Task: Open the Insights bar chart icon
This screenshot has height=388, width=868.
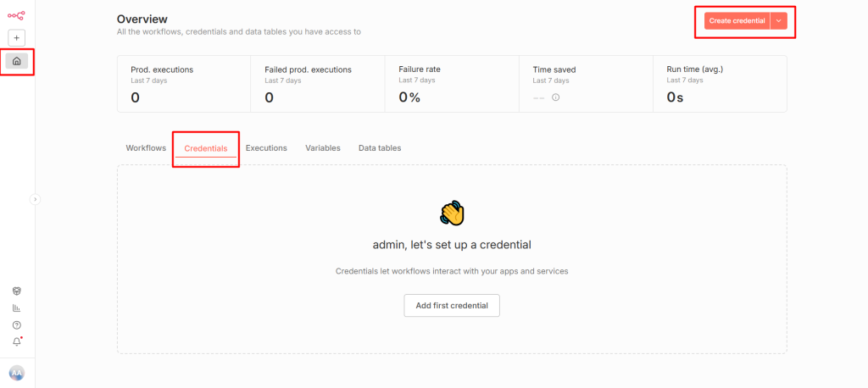Action: 17,308
